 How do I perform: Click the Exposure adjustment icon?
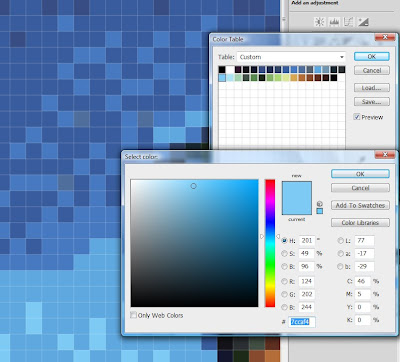tap(363, 22)
